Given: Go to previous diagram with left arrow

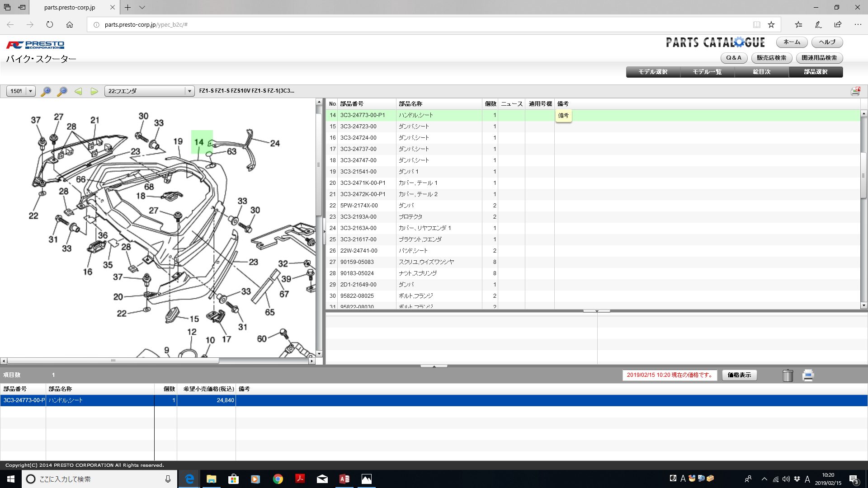Looking at the screenshot, I should (x=78, y=91).
